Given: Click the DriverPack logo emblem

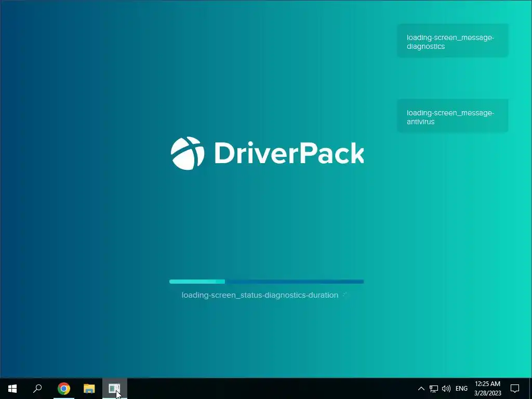Looking at the screenshot, I should pos(187,153).
